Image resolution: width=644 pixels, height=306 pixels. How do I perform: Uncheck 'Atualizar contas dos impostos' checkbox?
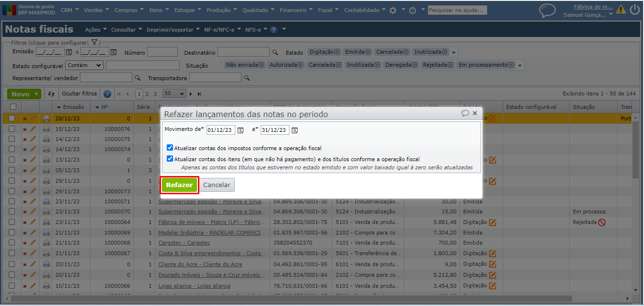click(x=170, y=148)
